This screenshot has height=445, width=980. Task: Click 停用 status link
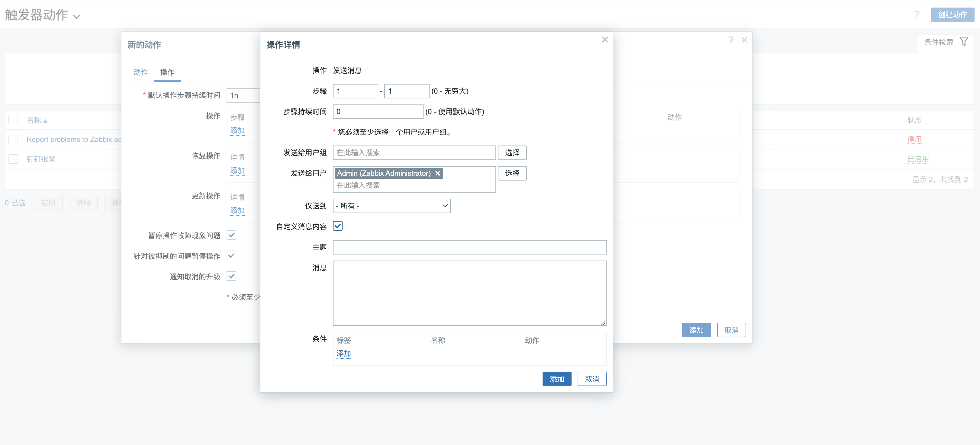pyautogui.click(x=914, y=139)
